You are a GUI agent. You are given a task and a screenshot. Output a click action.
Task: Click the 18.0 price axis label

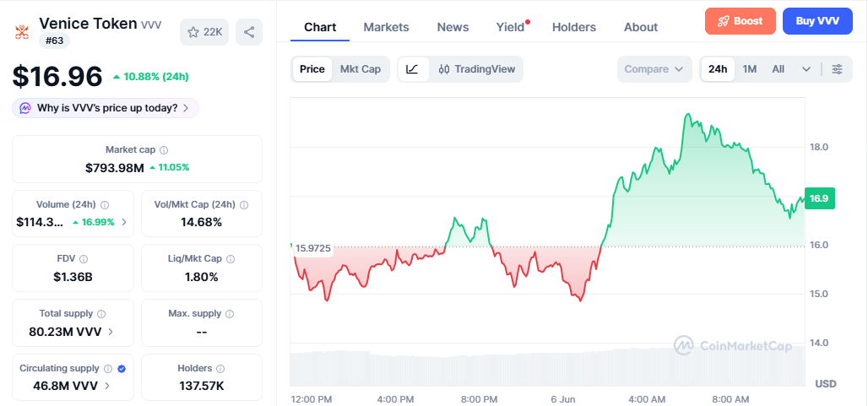point(819,147)
